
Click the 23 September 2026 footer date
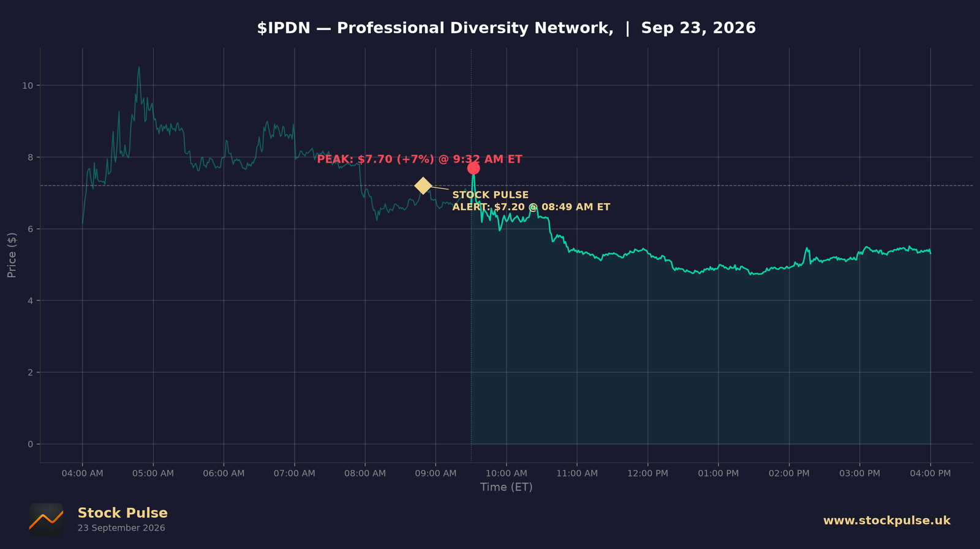point(121,528)
